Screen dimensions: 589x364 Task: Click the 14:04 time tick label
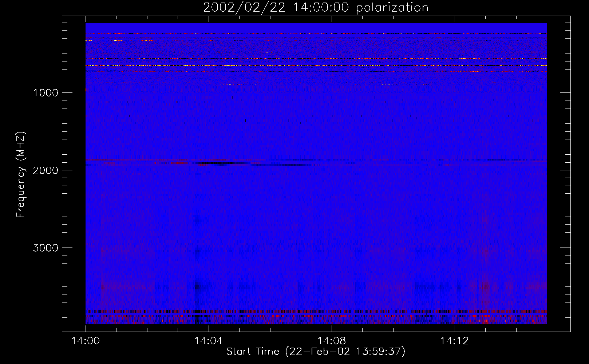(x=208, y=341)
